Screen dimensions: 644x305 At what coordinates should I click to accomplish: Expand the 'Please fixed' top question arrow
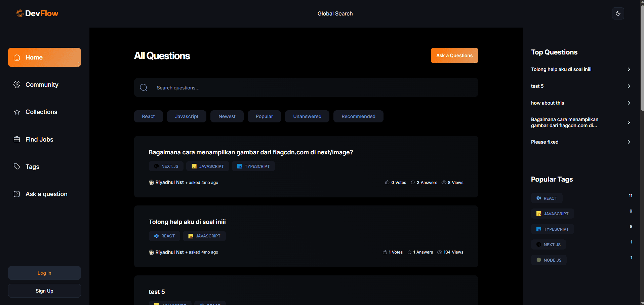pyautogui.click(x=629, y=142)
